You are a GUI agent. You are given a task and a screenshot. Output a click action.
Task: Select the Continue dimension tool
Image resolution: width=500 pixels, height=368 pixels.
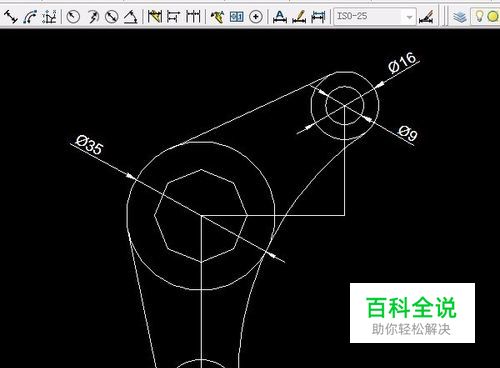pos(193,16)
